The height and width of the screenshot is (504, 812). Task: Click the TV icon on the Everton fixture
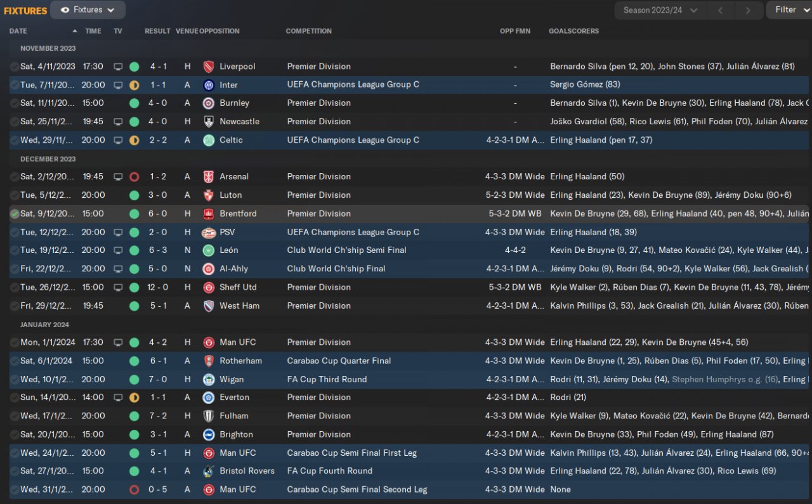[118, 397]
